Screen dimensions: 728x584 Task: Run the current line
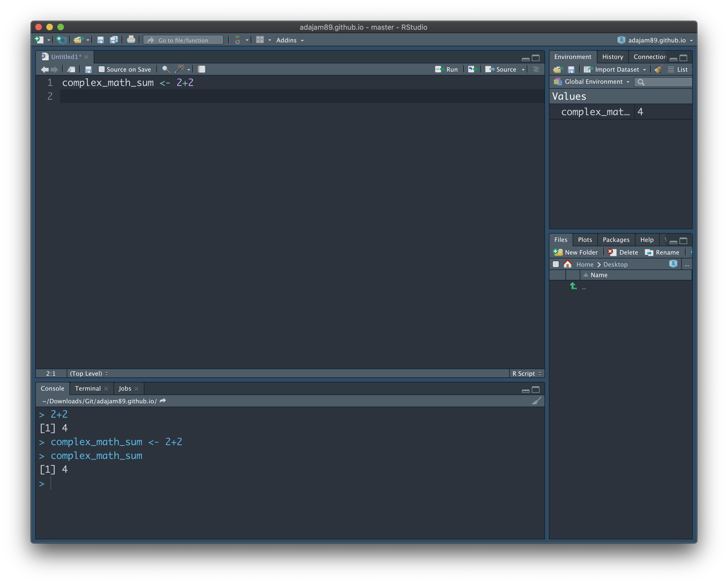click(446, 69)
